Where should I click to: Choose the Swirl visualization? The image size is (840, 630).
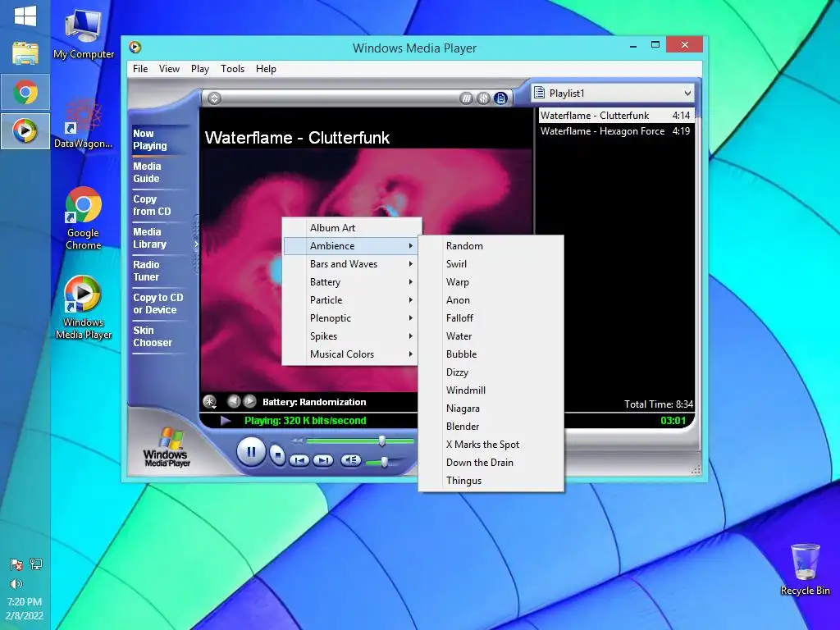[x=491, y=264]
